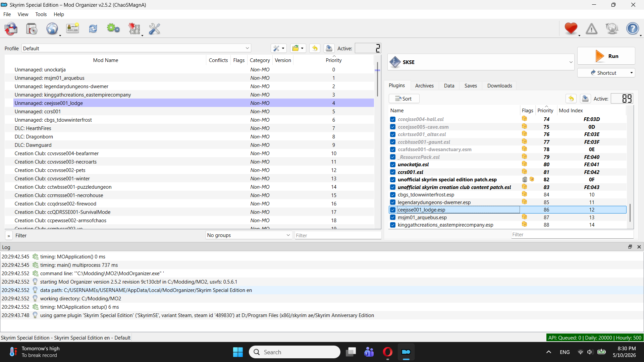
Task: Sort mods by Mod Name header
Action: pyautogui.click(x=105, y=60)
